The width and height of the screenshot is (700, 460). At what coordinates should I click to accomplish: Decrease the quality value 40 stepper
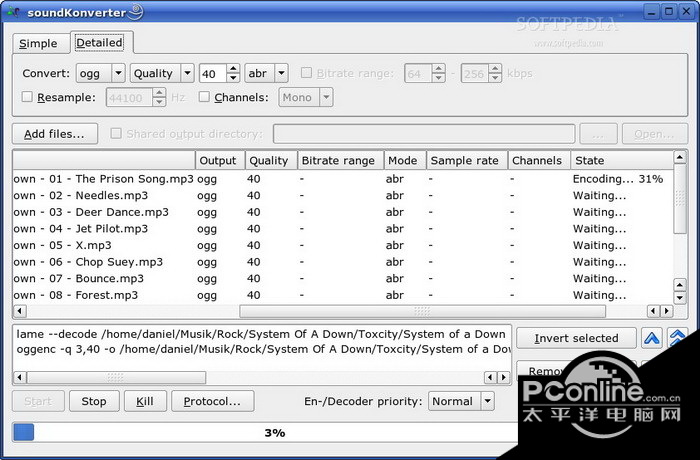click(233, 78)
